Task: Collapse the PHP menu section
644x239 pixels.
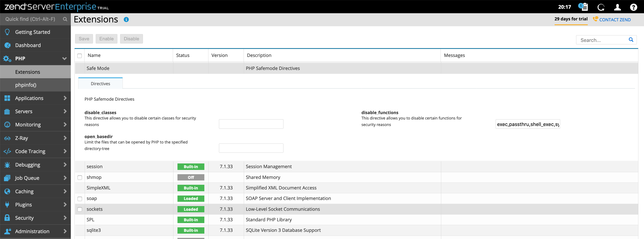Action: (64, 59)
